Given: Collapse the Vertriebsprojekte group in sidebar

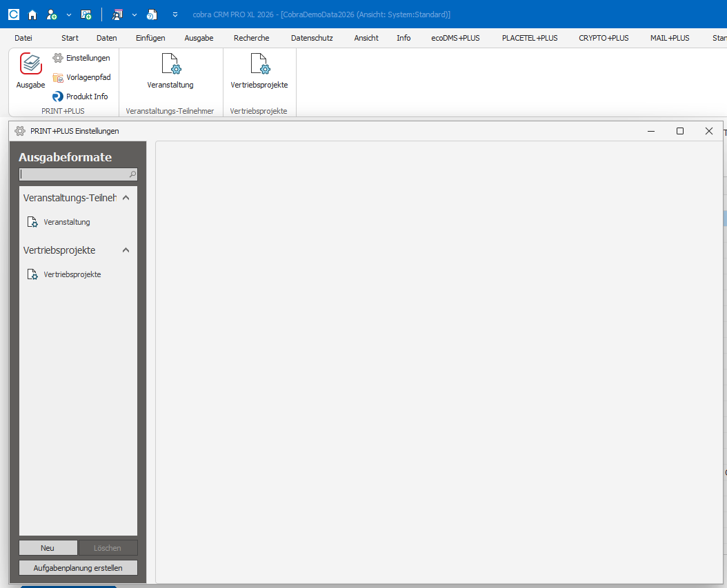Looking at the screenshot, I should tap(126, 250).
